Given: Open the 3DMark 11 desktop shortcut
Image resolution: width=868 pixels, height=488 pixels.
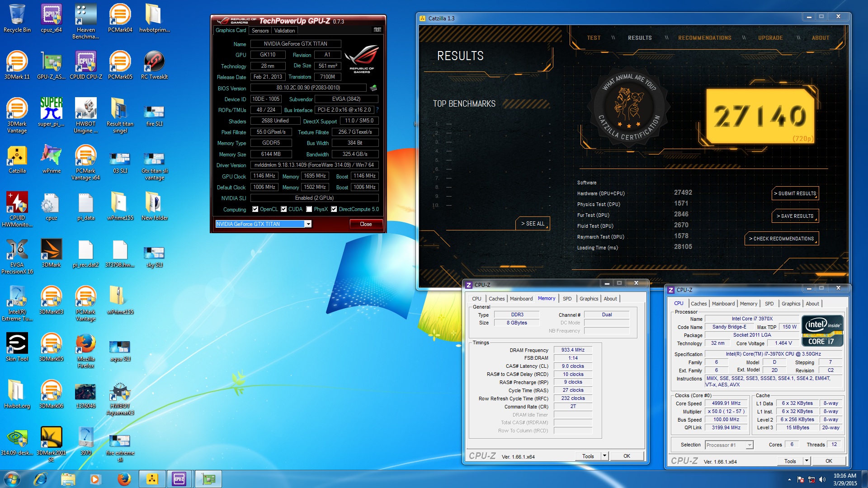Looking at the screenshot, I should [17, 66].
